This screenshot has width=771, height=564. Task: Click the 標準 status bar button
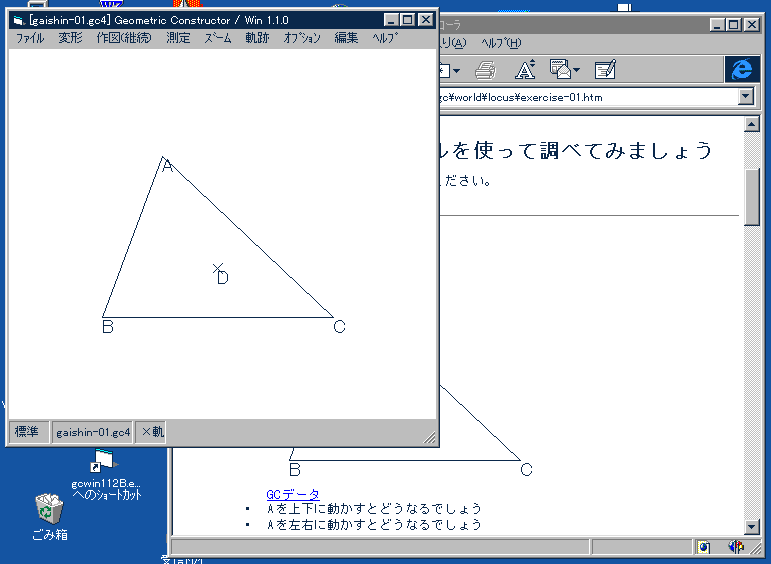(27, 432)
